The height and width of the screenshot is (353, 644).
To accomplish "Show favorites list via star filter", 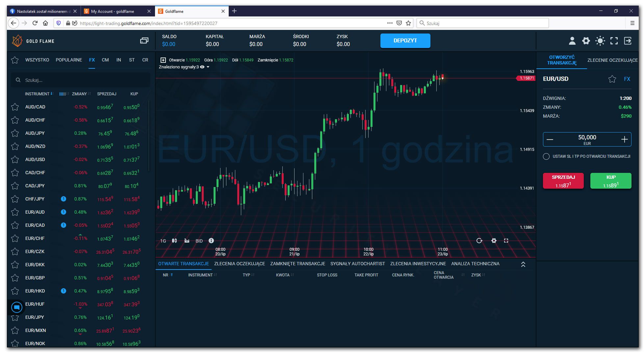I will point(15,60).
